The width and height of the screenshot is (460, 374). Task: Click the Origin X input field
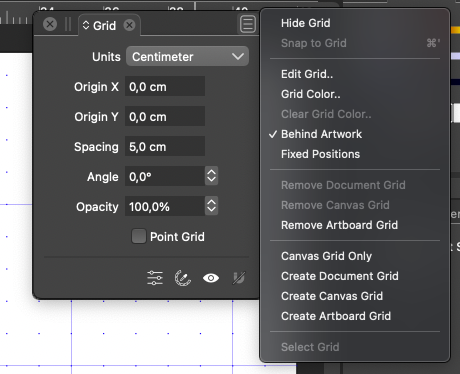tap(165, 87)
